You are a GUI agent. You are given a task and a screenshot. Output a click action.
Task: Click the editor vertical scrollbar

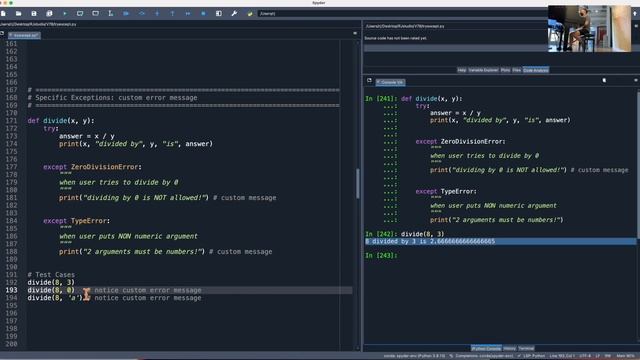coord(358,184)
